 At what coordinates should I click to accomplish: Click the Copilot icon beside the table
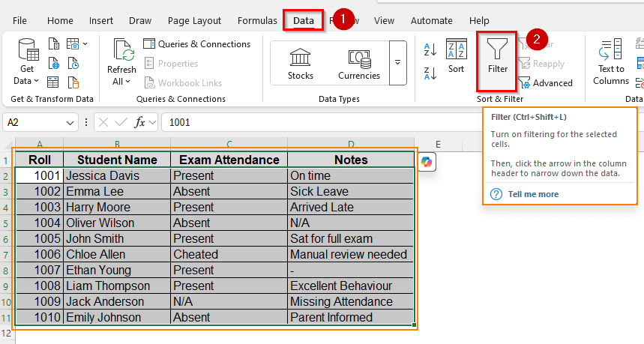click(x=427, y=162)
